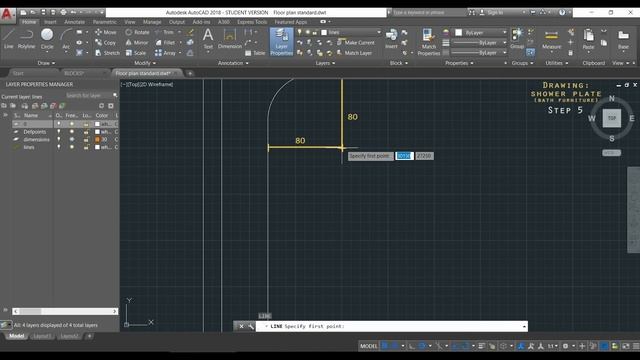Open the Express Tools ribbon tab
This screenshot has width=640, height=360.
[252, 22]
